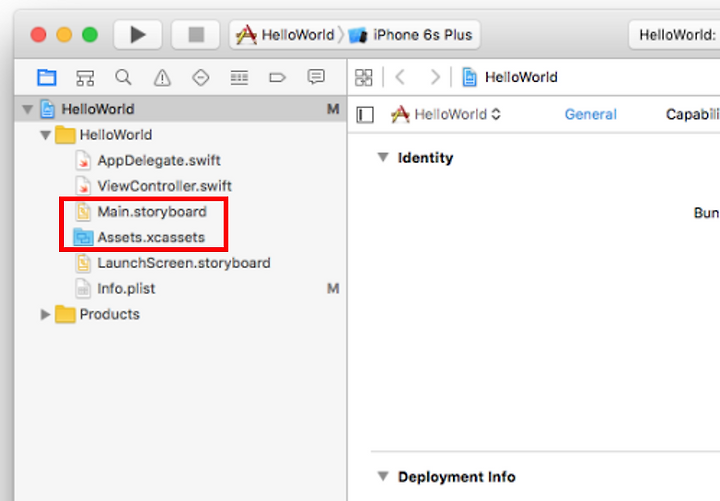The image size is (720, 501).
Task: Click the M status badge on HelloWorld project
Action: pos(333,109)
